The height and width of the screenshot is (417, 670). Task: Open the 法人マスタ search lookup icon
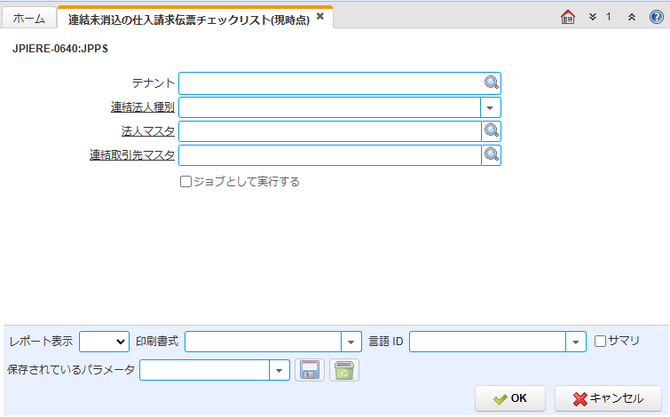(491, 131)
